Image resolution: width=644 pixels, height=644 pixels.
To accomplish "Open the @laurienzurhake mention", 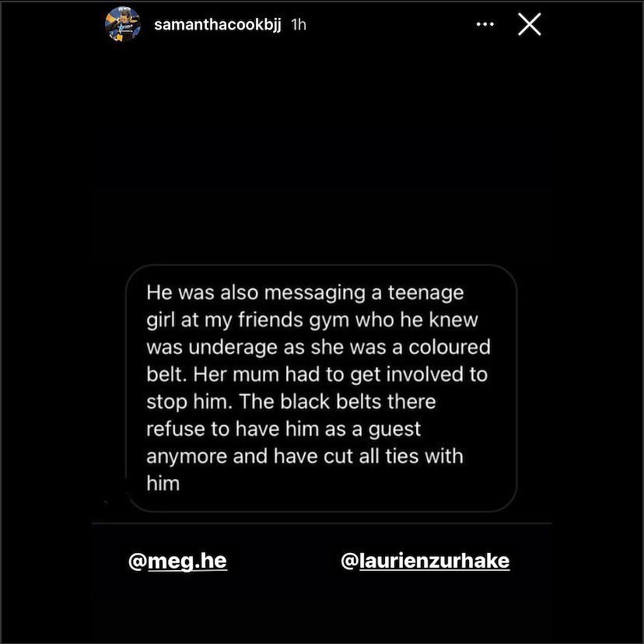I will point(425,561).
